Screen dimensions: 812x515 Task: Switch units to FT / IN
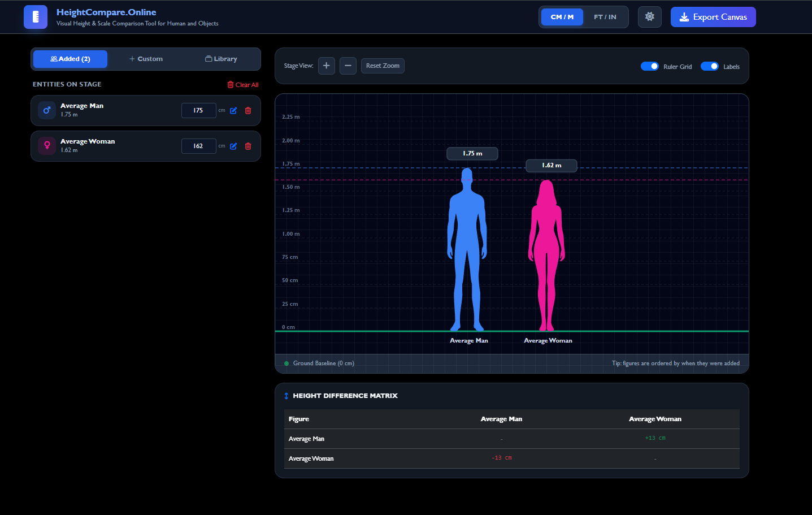[x=605, y=17]
